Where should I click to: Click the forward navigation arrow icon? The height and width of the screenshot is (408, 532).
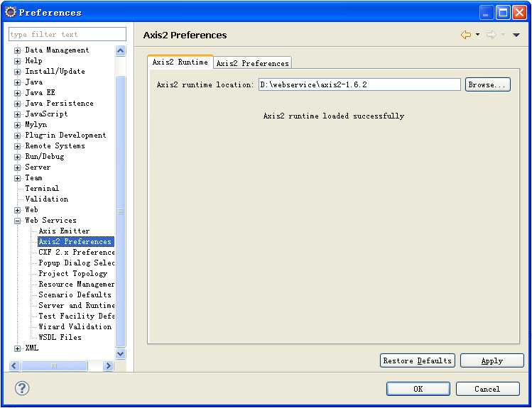[492, 35]
